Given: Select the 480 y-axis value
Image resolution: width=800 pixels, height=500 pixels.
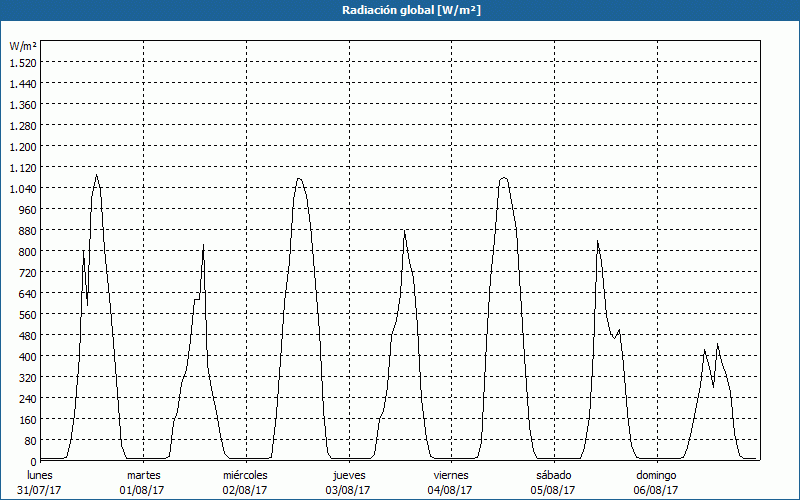Looking at the screenshot, I should tap(28, 336).
